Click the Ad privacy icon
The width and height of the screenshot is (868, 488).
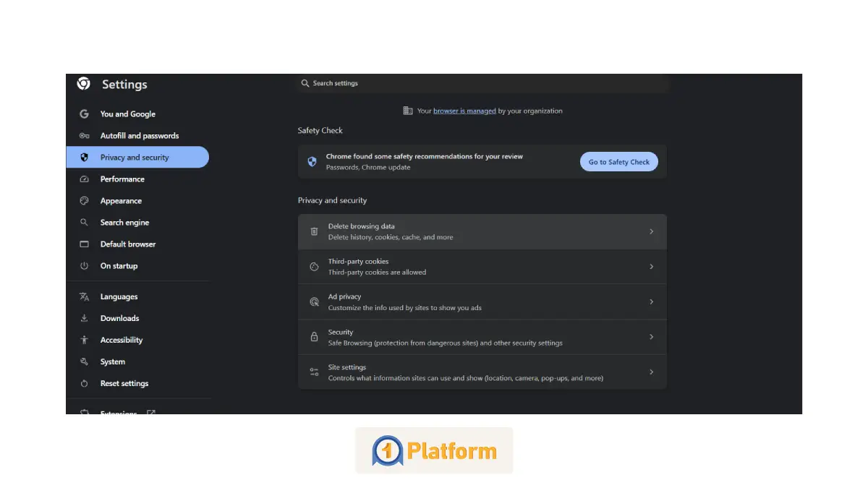(x=314, y=302)
